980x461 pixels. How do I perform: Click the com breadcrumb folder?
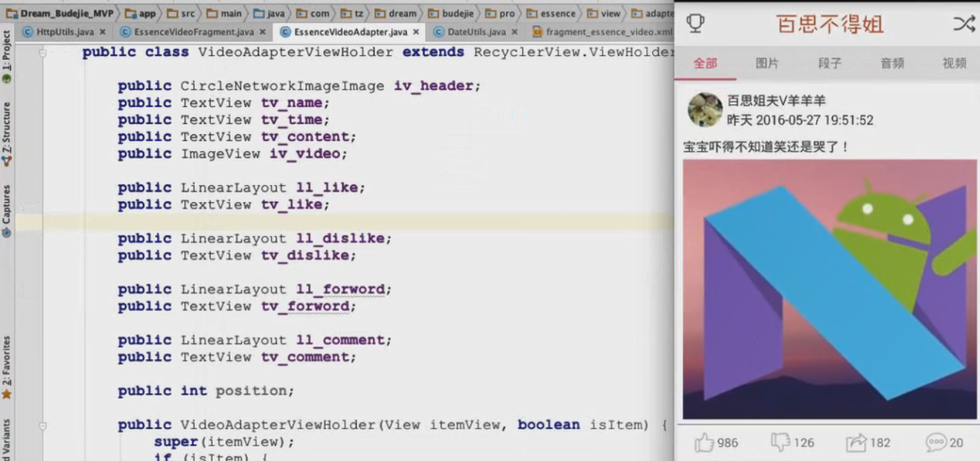coord(314,13)
